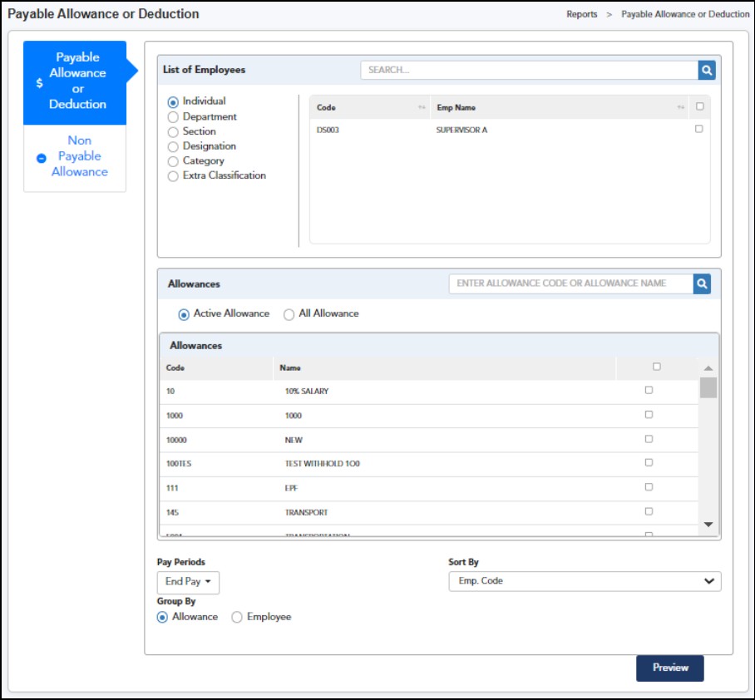Open the End Pay dropdown

188,582
